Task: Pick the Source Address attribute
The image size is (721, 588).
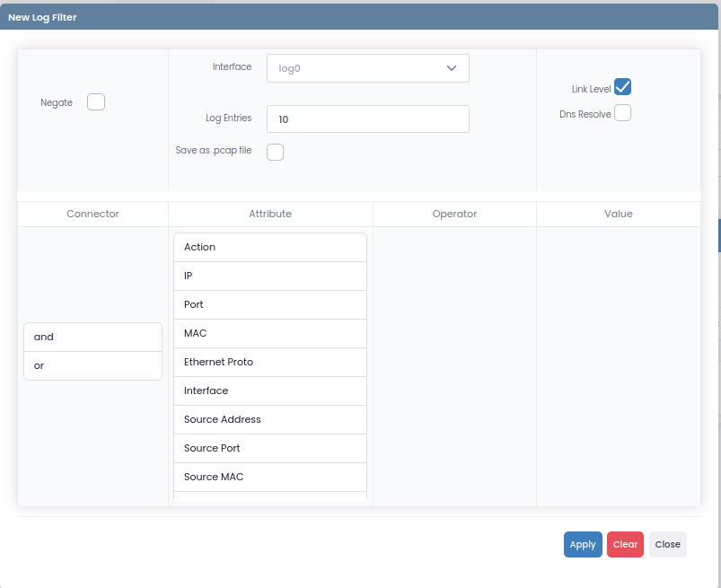Action: pos(269,420)
